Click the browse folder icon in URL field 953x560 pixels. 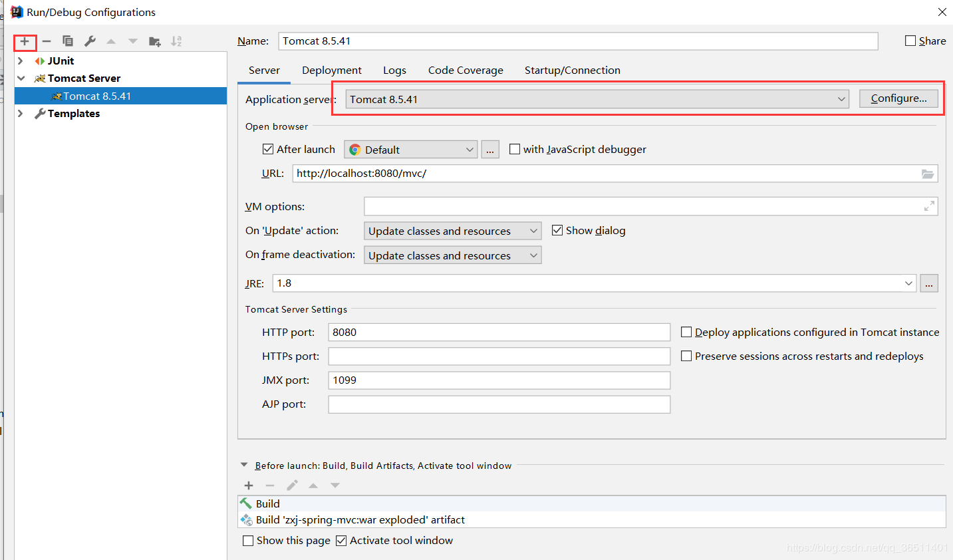(927, 174)
